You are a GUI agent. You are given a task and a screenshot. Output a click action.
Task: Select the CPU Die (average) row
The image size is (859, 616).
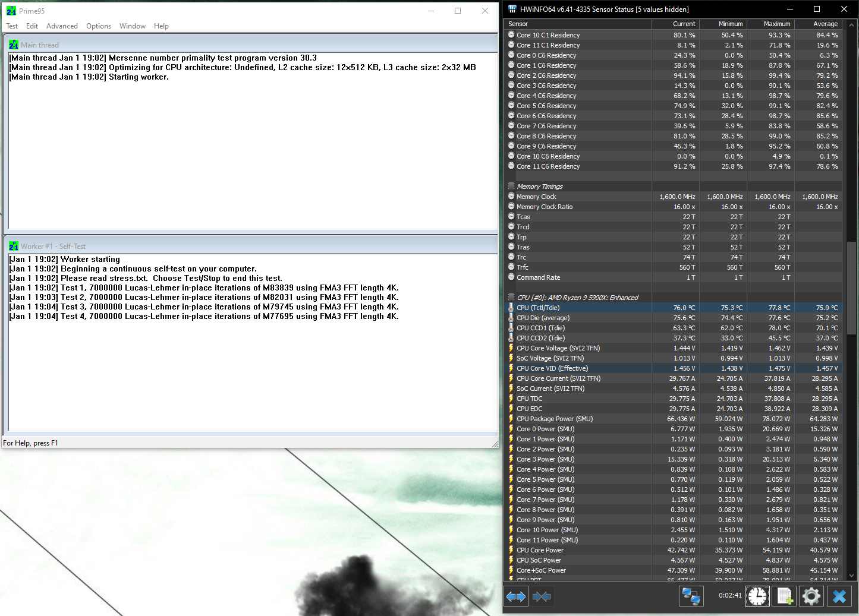coord(674,318)
